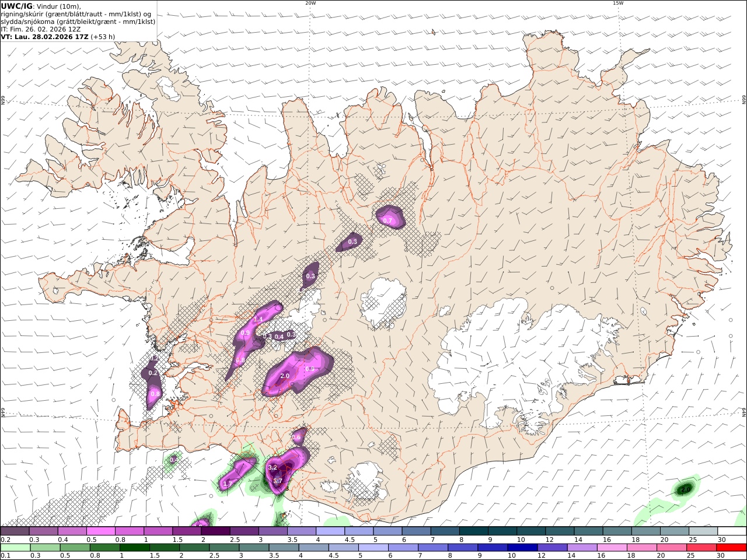Click the '0.2' label in the snow legend row
Image resolution: width=747 pixels, height=560 pixels.
click(x=5, y=540)
